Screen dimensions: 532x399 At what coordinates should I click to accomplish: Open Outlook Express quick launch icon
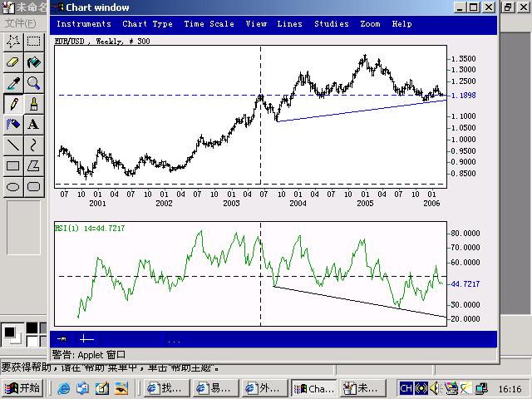pos(83,388)
